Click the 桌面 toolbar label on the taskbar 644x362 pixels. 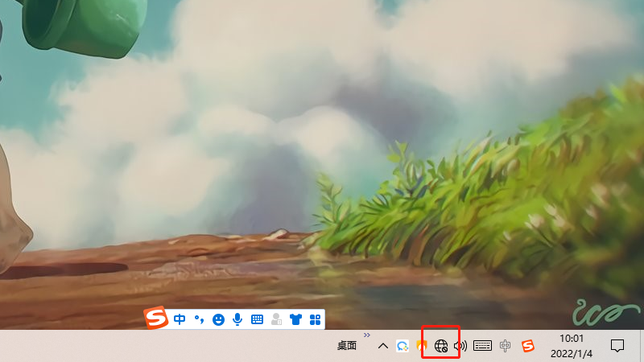click(347, 346)
